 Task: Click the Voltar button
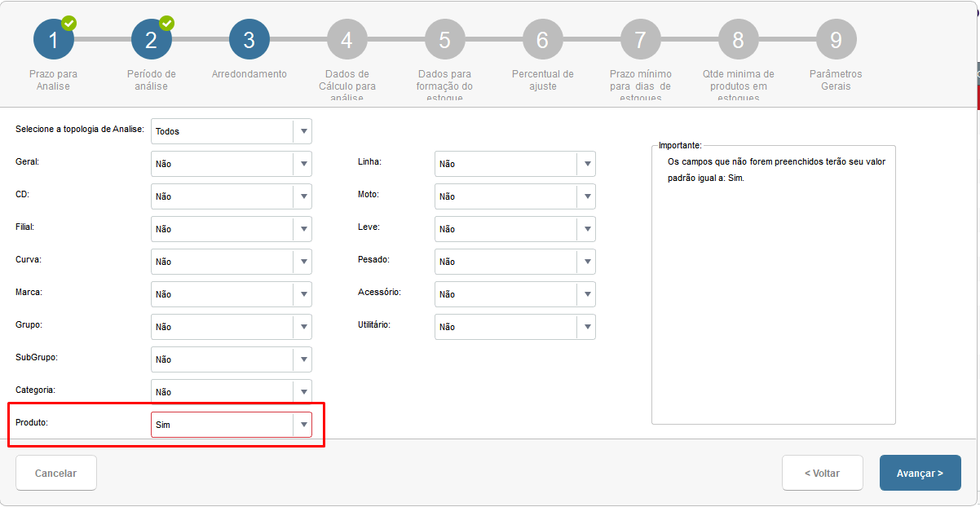point(822,473)
